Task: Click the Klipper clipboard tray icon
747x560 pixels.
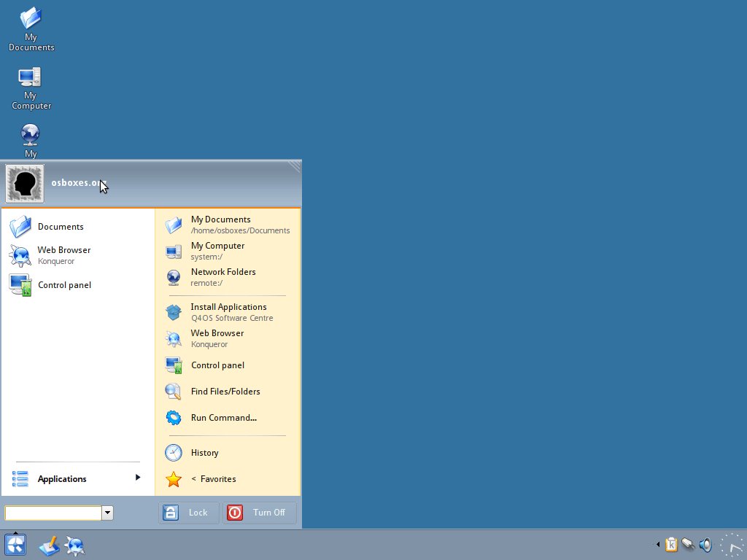Action: point(671,544)
